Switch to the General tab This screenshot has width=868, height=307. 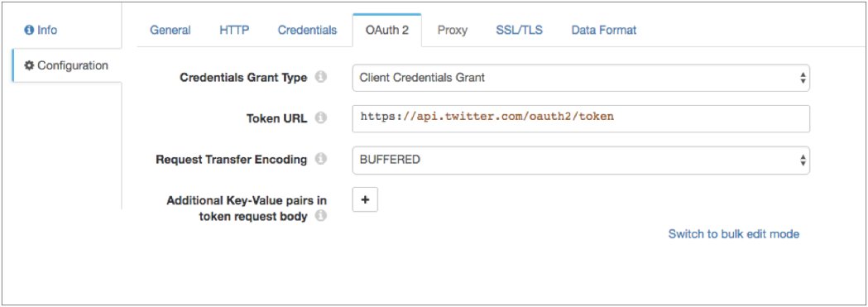coord(170,30)
